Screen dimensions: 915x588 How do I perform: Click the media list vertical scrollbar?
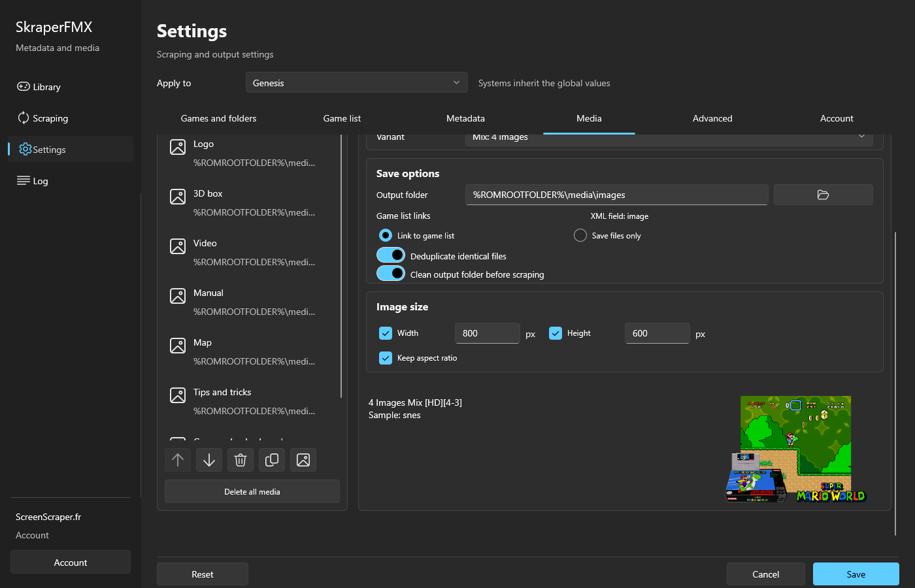pos(341,267)
